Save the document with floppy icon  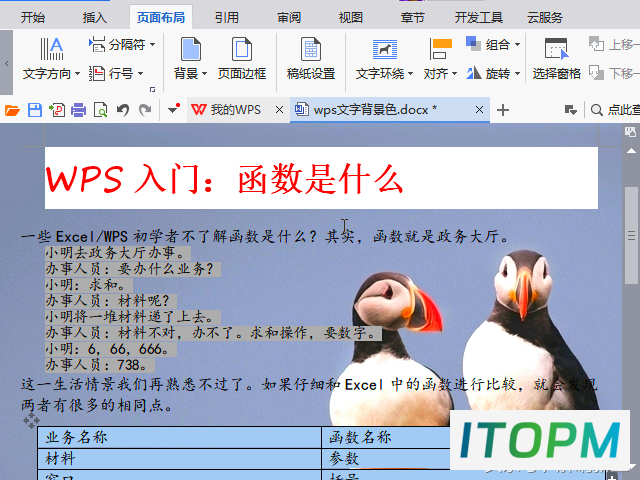(x=35, y=110)
